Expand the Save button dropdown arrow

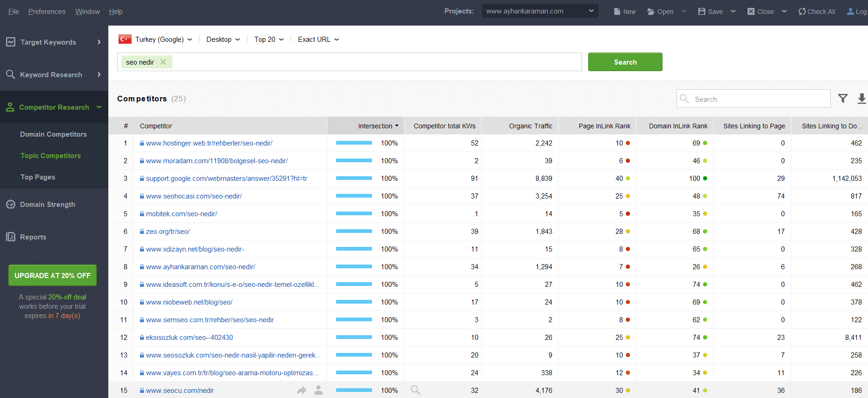coord(733,11)
